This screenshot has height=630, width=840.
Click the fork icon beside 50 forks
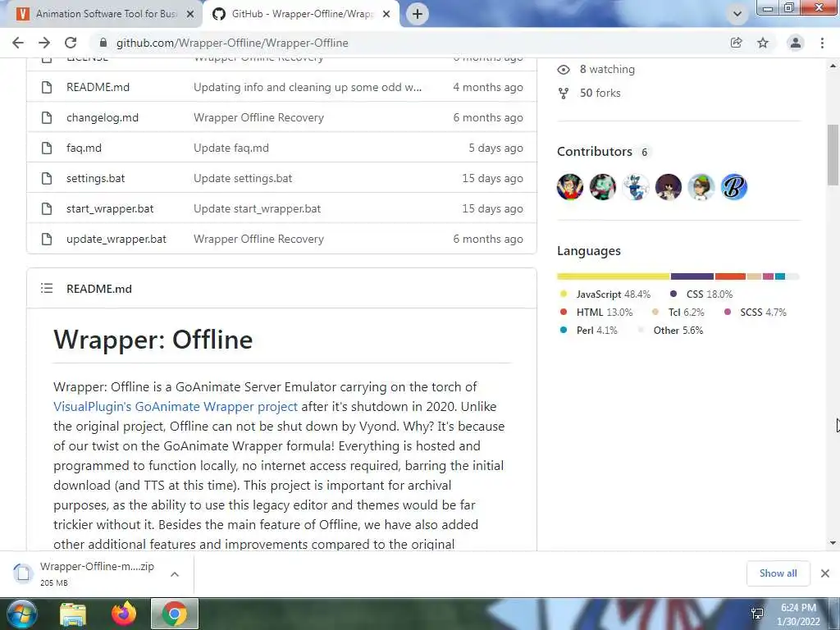(564, 94)
